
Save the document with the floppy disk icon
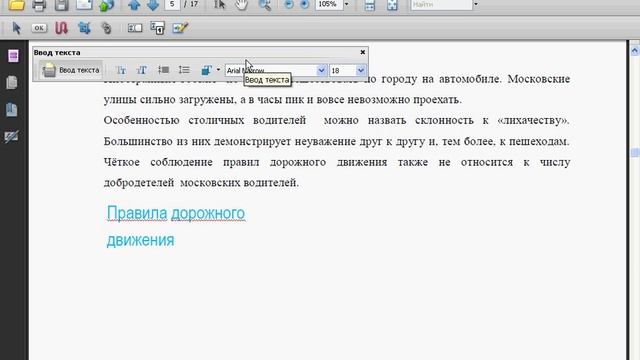61,5
